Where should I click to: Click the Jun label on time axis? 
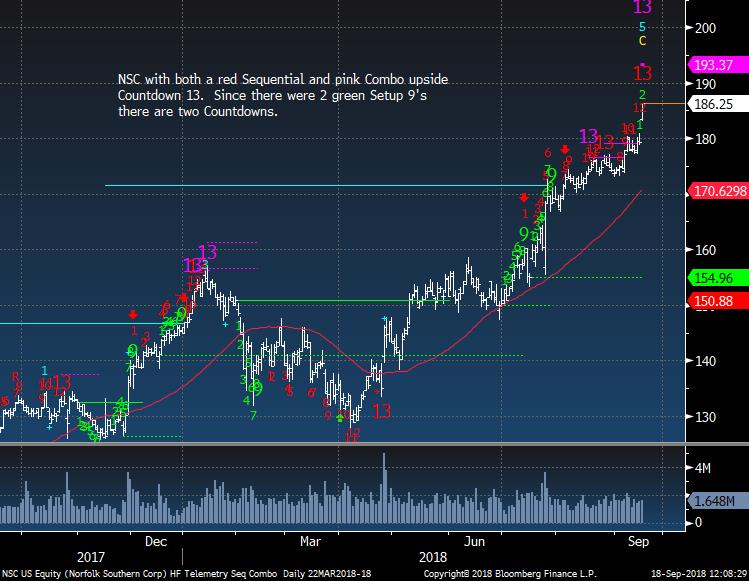(x=474, y=541)
